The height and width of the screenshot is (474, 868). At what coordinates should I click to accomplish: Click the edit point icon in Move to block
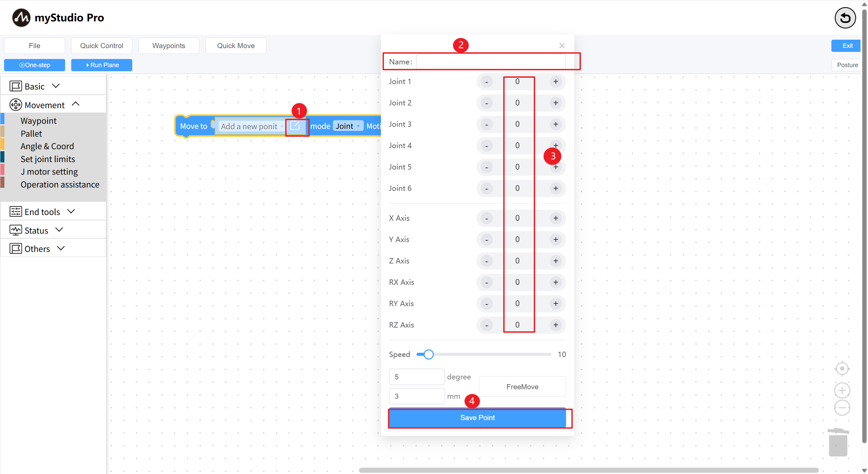[x=295, y=126]
